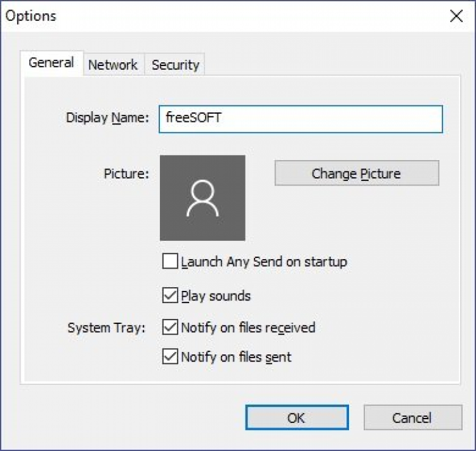Viewport: 476px width, 451px height.
Task: Enable Launch Any Send on startup checkbox
Action: pos(170,262)
